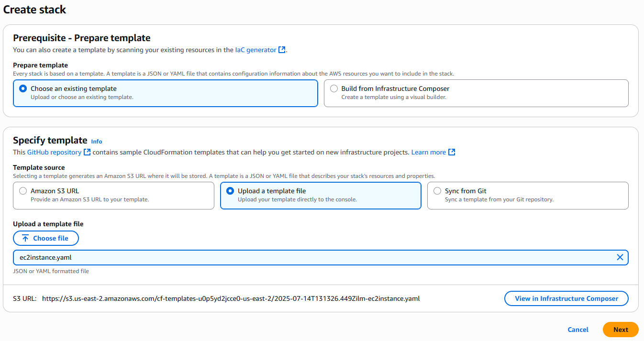Click View in Infrastructure Composer button

[x=566, y=298]
